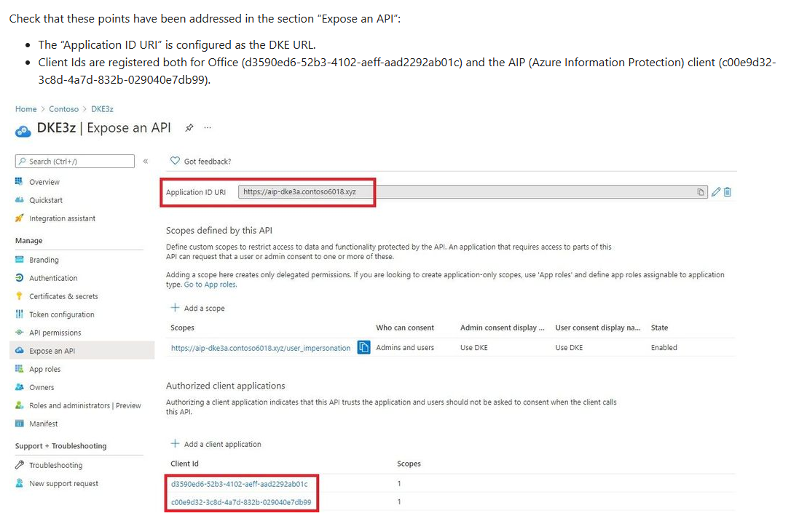807x532 pixels.
Task: Navigate to Contoso in breadcrumb
Action: (x=64, y=109)
